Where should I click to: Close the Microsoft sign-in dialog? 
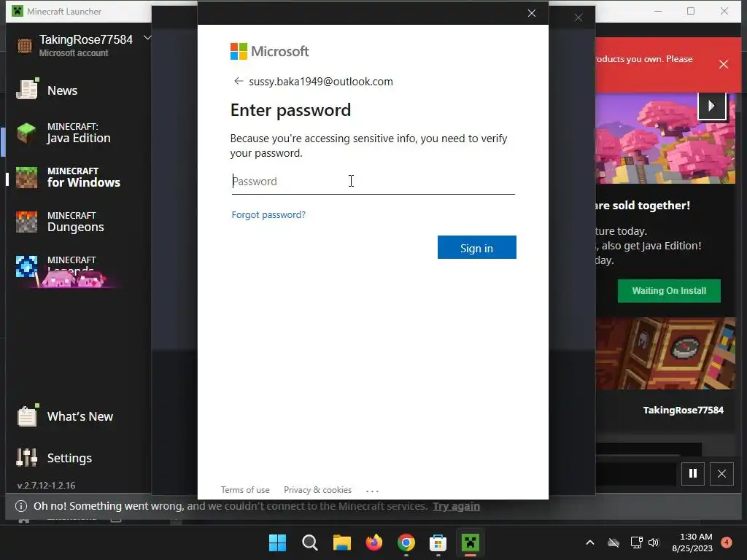click(x=532, y=13)
